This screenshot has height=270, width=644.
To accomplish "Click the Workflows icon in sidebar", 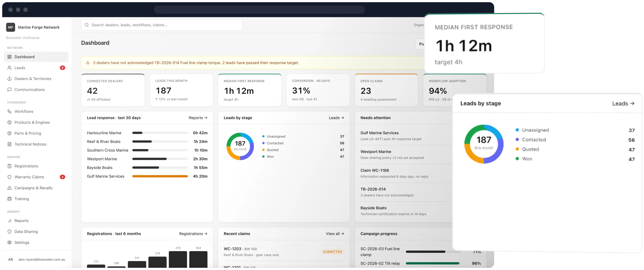I will [x=9, y=111].
